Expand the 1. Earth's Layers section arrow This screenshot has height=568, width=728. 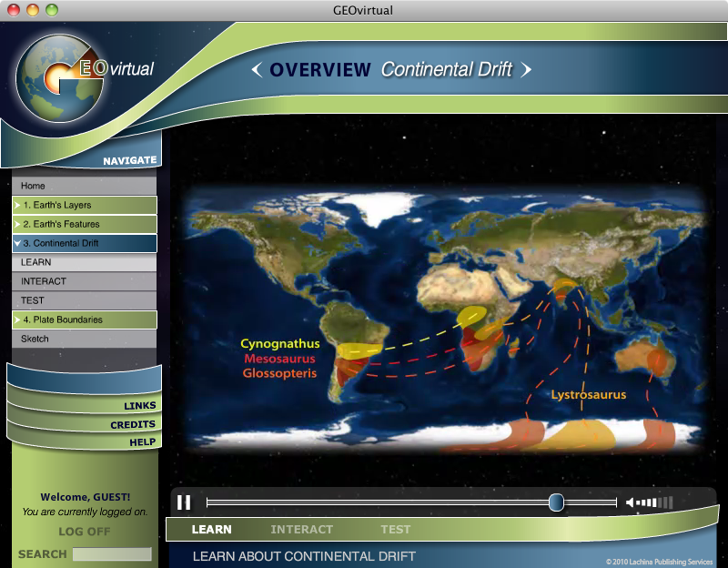click(x=17, y=205)
